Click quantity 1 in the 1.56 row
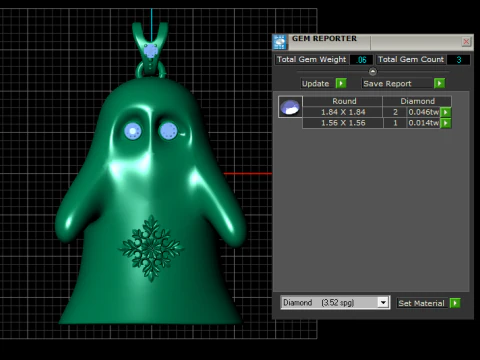This screenshot has width=480, height=360. click(x=395, y=123)
